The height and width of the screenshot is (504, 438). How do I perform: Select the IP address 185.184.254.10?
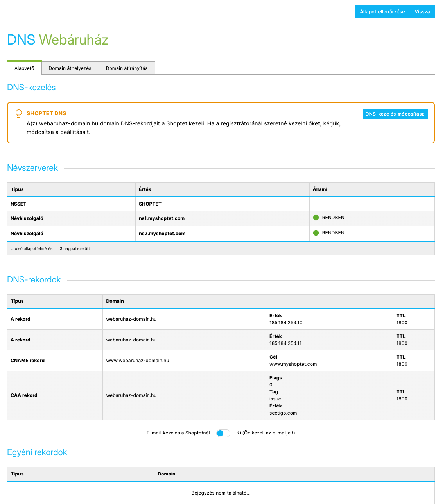tap(286, 323)
